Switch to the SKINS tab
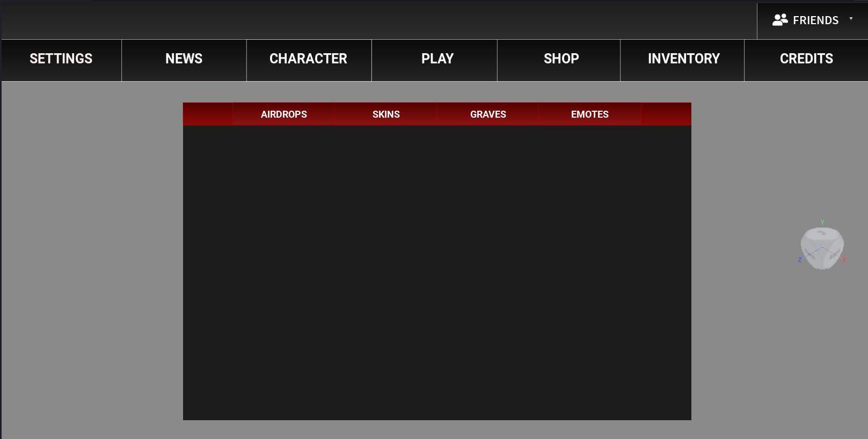Image resolution: width=868 pixels, height=439 pixels. point(386,114)
